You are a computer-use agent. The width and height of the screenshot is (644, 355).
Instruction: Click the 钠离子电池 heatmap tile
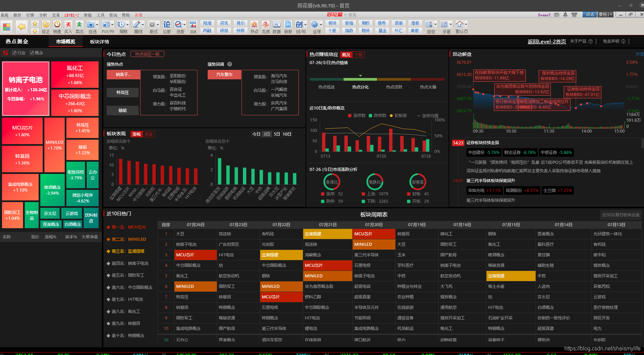coord(26,88)
